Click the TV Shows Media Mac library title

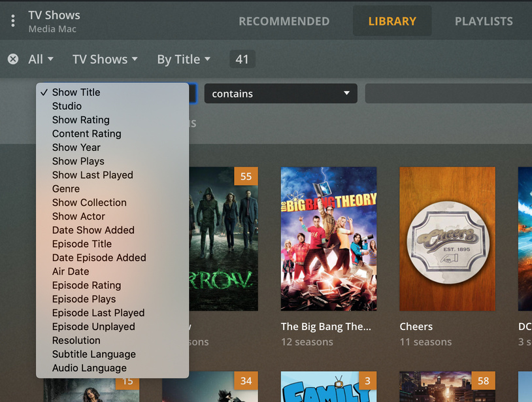[54, 22]
